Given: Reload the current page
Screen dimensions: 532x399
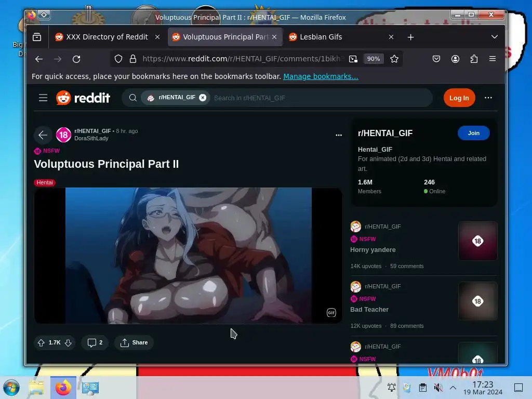Looking at the screenshot, I should pyautogui.click(x=76, y=59).
